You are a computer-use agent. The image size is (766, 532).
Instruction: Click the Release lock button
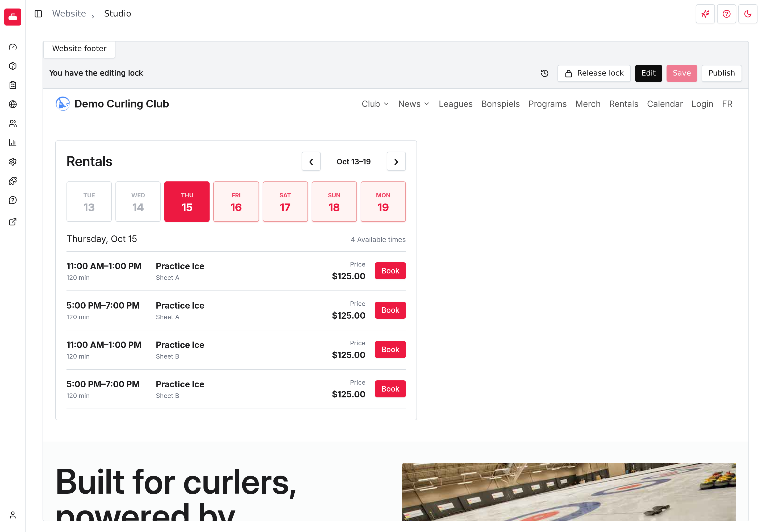[594, 73]
